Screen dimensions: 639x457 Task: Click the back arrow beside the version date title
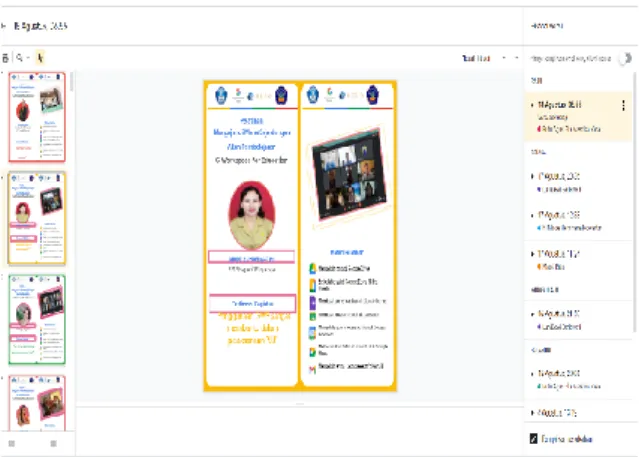click(4, 26)
